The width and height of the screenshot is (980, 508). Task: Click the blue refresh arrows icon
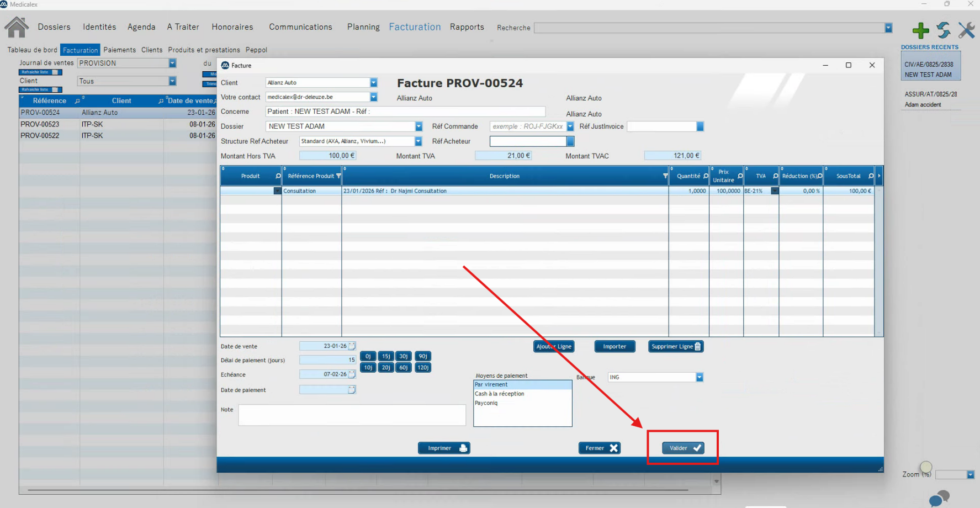944,30
